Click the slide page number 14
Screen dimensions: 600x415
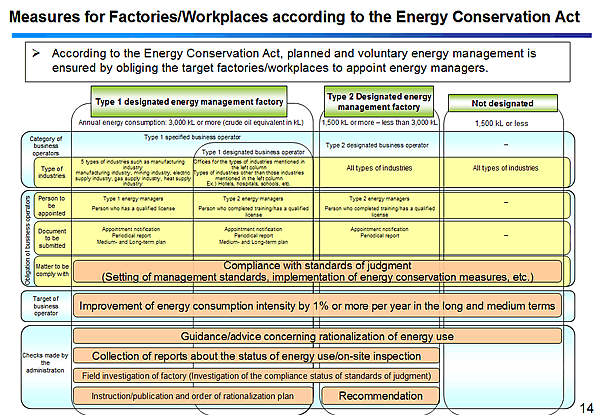pos(587,407)
